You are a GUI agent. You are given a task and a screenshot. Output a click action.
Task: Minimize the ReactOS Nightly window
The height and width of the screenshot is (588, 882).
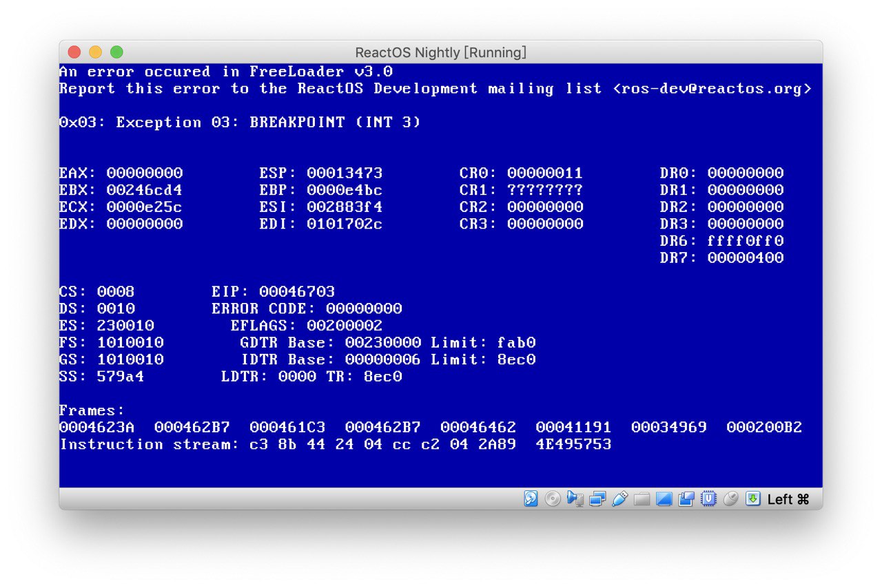pos(96,52)
